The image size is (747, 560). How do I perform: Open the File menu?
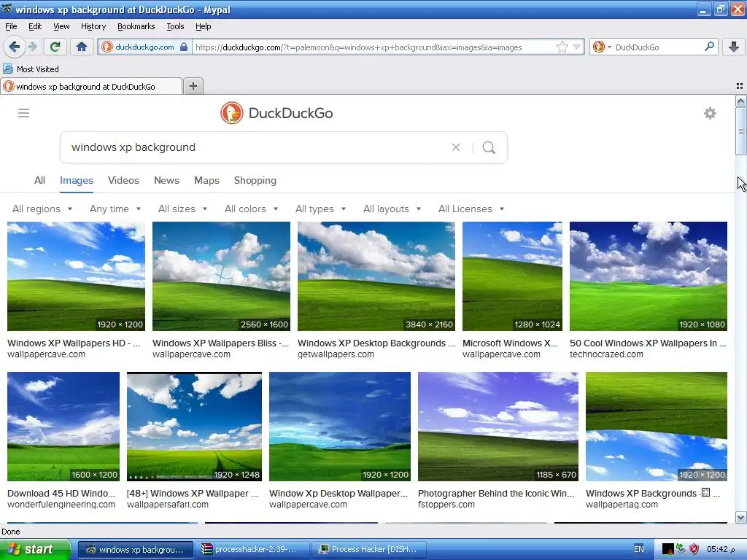11,26
